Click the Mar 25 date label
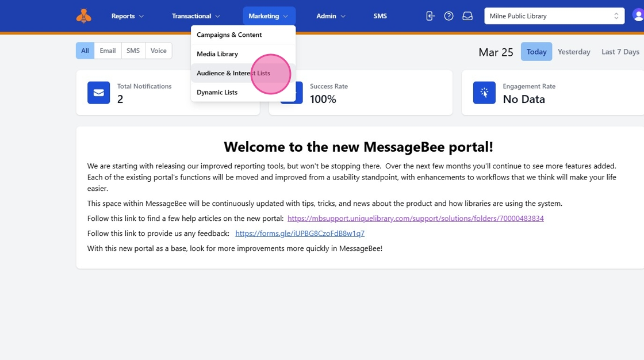Screen dimensions: 644x360 496,52
